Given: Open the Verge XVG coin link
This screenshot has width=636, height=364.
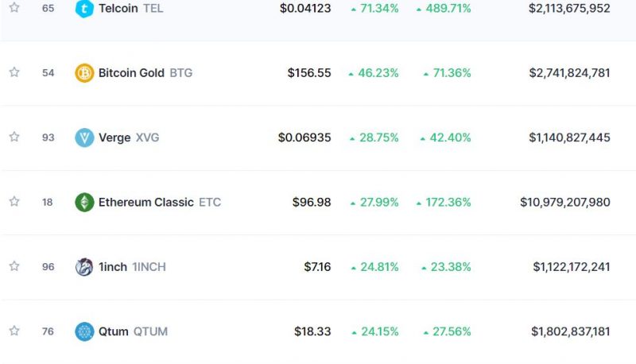Looking at the screenshot, I should click(x=129, y=137).
